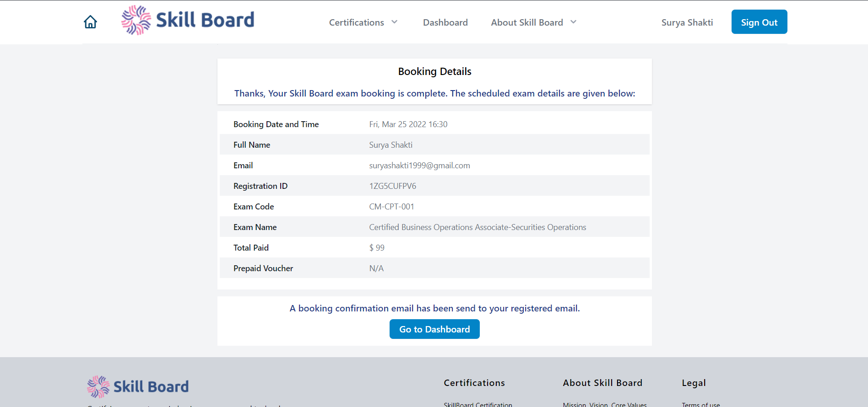The image size is (868, 407).
Task: Click the Surya Shakti profile name
Action: (687, 22)
